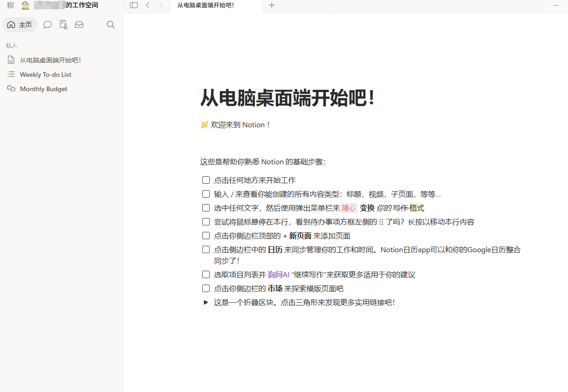Minimize the Notion window

point(556,5)
